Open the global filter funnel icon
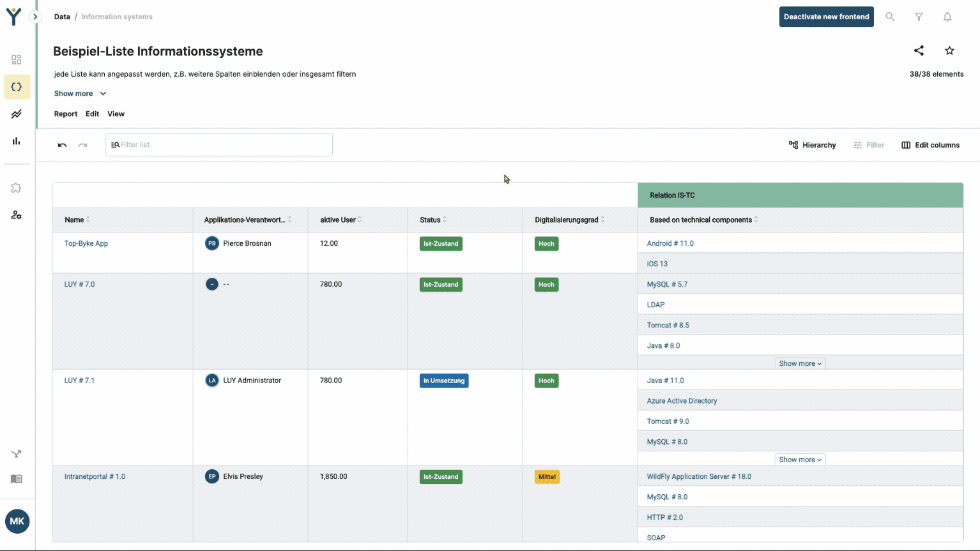 pyautogui.click(x=919, y=17)
